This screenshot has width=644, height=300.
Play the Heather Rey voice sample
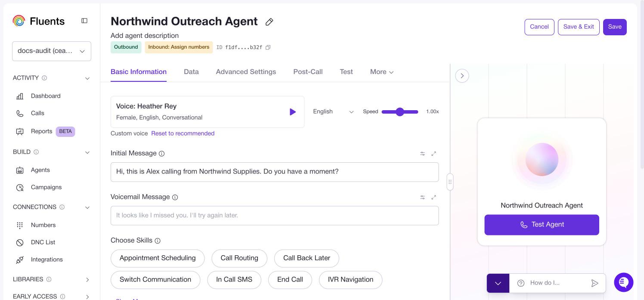pyautogui.click(x=293, y=112)
